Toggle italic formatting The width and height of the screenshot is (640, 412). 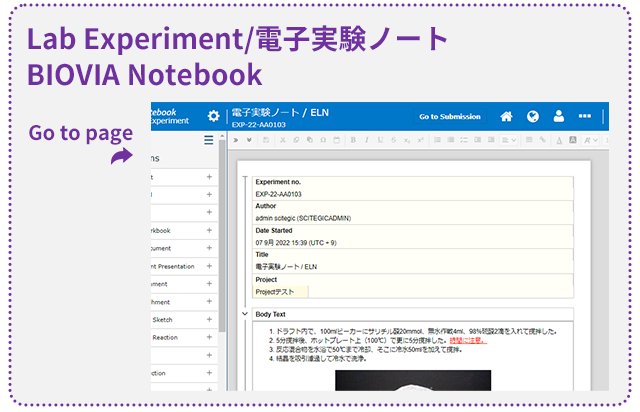click(x=367, y=140)
